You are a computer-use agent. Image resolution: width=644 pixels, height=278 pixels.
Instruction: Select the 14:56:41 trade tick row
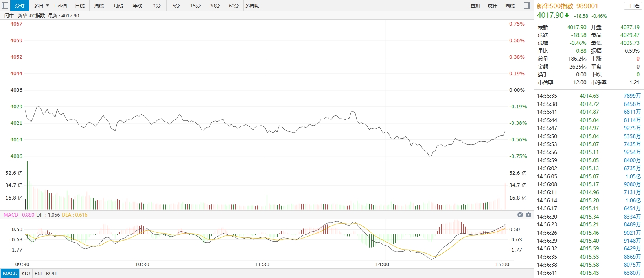(589, 273)
